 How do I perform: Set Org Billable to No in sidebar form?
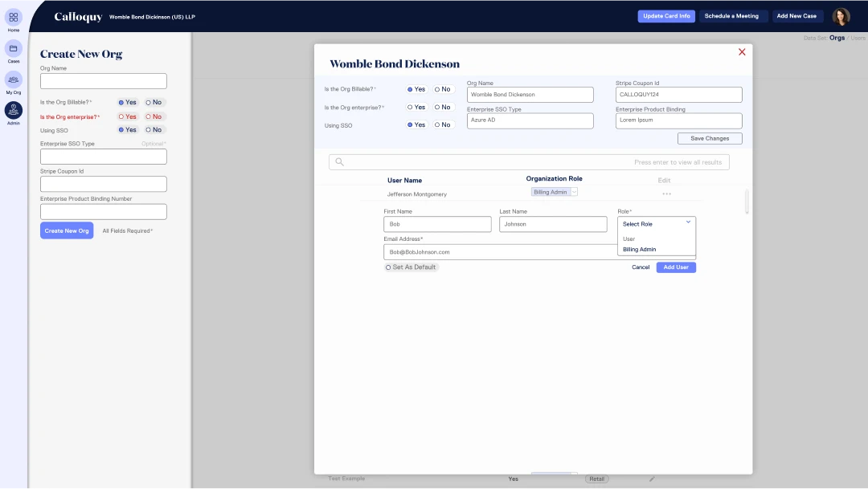[154, 102]
